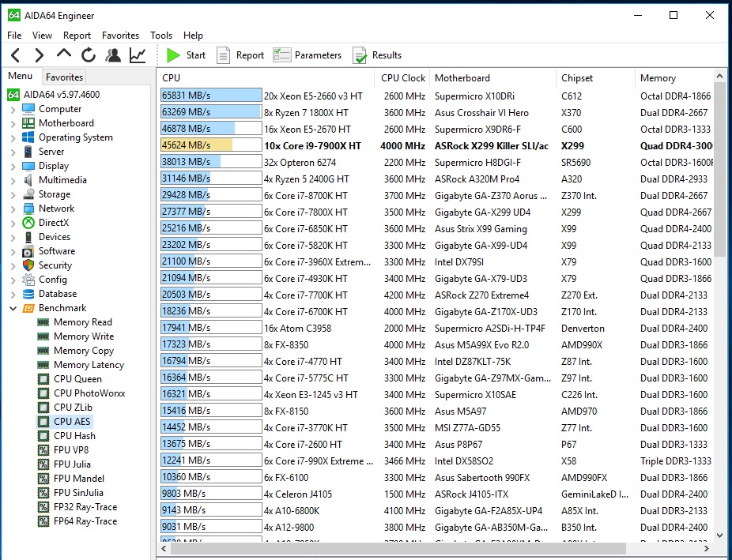This screenshot has height=560, width=732.
Task: Click the up-level arrow icon
Action: pyautogui.click(x=63, y=53)
